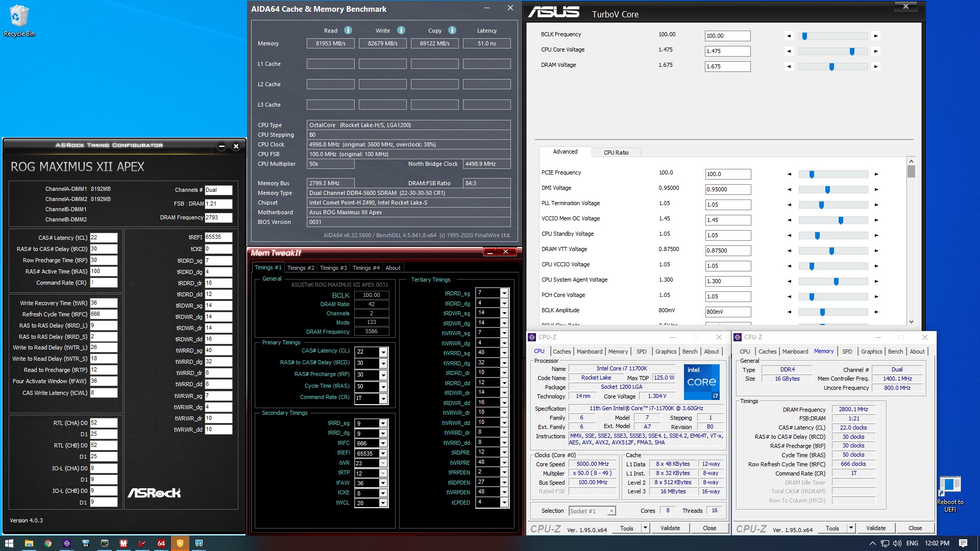This screenshot has height=551, width=980.
Task: Click the volume icon in system tray
Action: pos(897,543)
